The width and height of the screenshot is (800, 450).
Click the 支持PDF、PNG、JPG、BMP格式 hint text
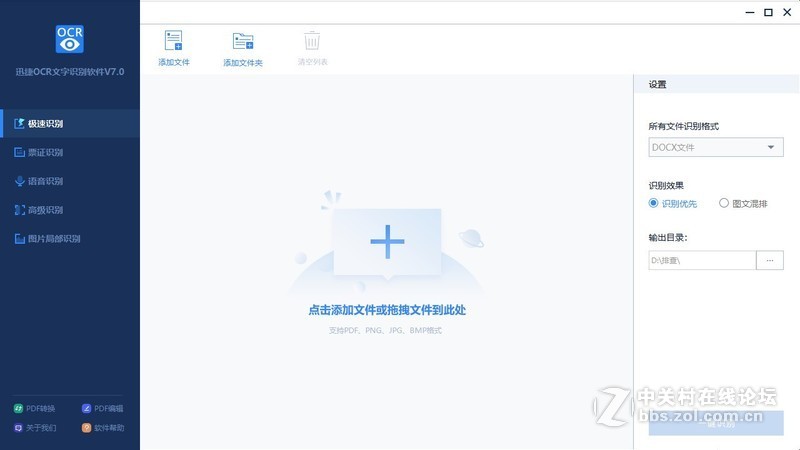point(385,331)
